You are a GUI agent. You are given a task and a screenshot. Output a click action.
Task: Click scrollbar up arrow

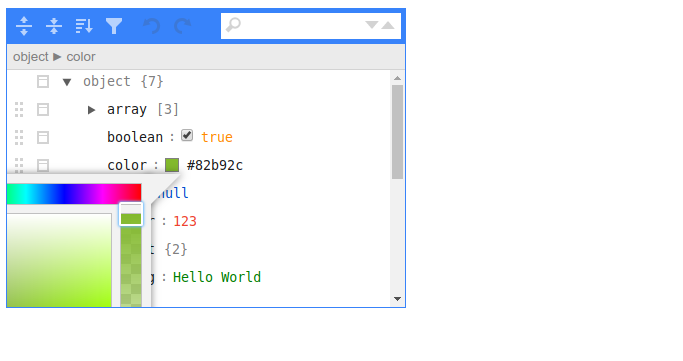coord(397,78)
